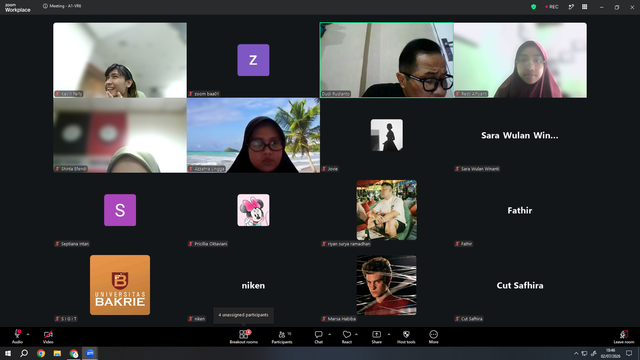Click the taskbar clock and date
Screen dimensions: 640x360
[x=611, y=353]
